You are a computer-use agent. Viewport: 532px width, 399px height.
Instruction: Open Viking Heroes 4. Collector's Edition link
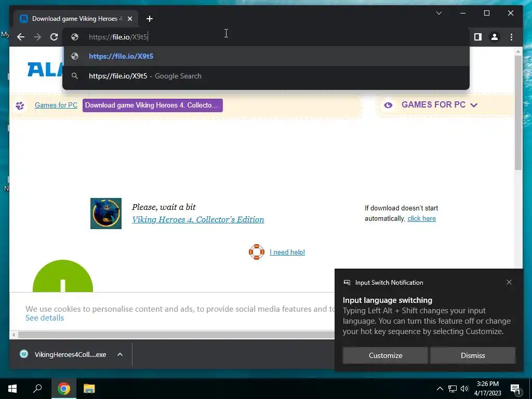click(x=198, y=220)
